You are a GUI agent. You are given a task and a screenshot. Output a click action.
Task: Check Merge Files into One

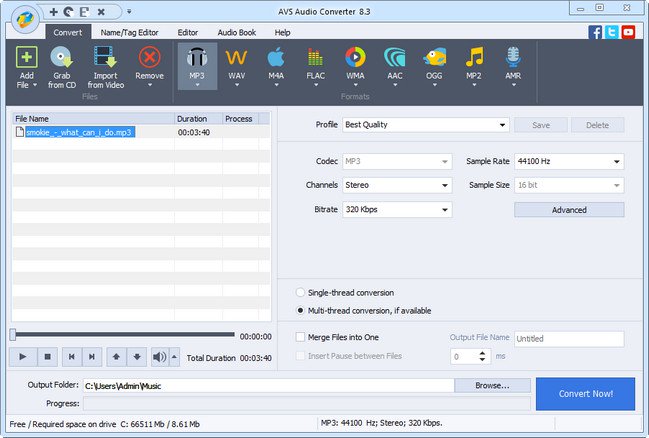301,338
